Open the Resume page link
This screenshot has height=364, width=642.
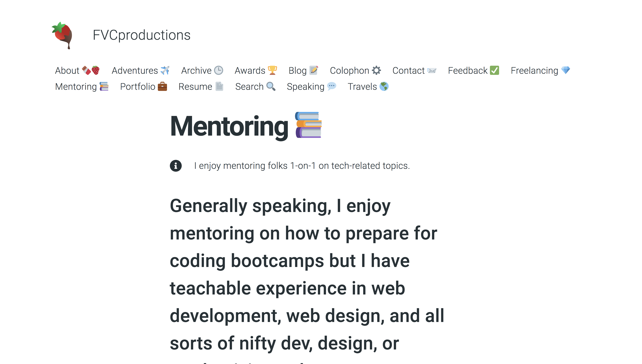pos(195,87)
